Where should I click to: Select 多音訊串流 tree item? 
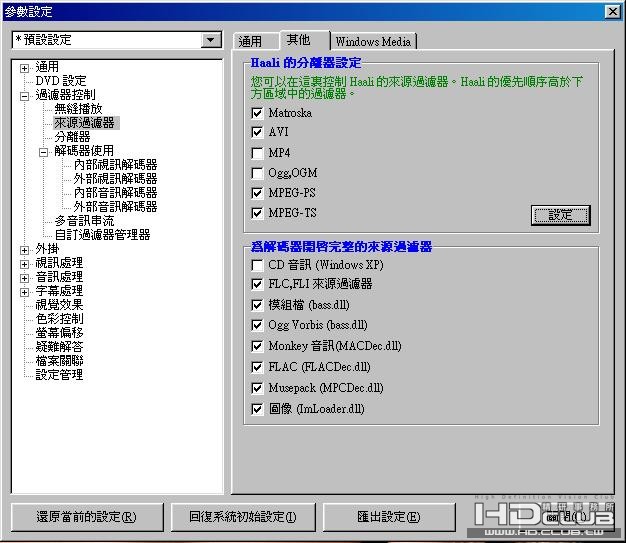pyautogui.click(x=85, y=221)
